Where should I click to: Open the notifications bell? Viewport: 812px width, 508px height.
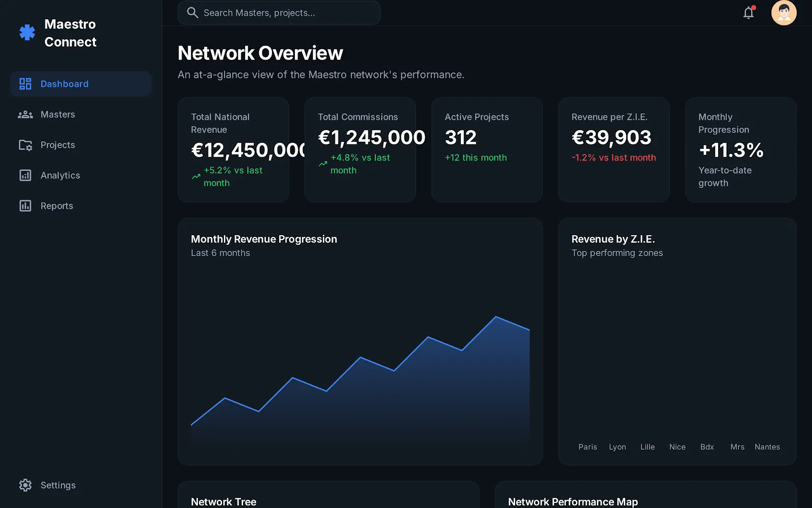[x=749, y=13]
